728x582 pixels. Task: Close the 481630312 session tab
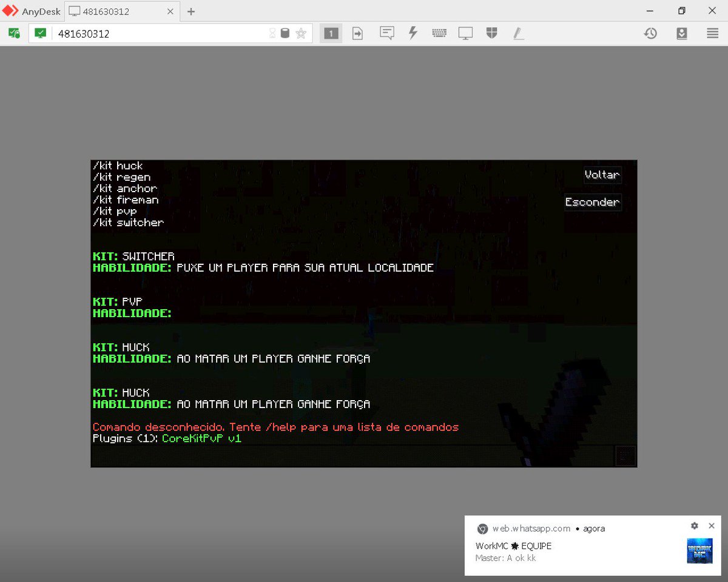(x=170, y=12)
